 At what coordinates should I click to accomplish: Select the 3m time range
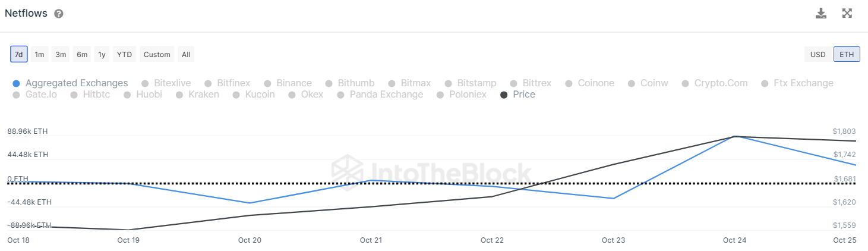pyautogui.click(x=61, y=55)
